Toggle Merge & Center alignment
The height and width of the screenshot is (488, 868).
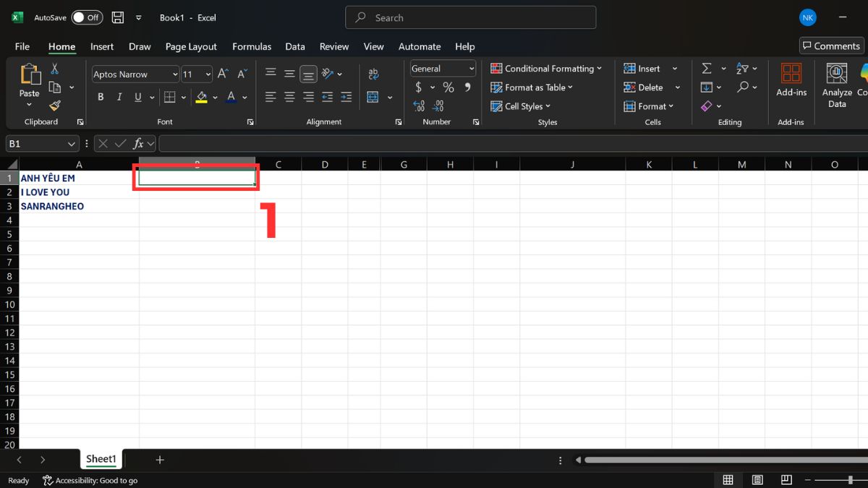tap(374, 96)
